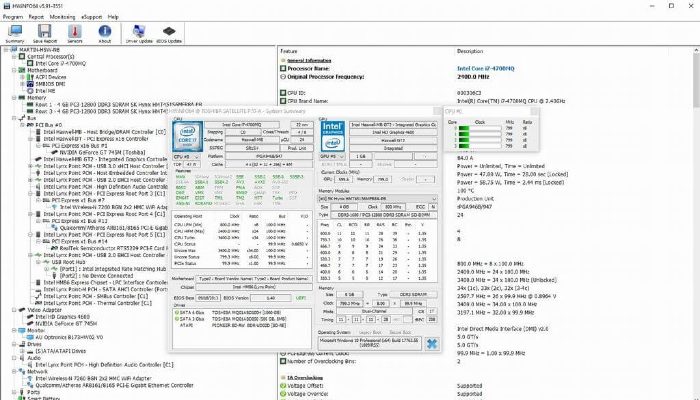Select AU Optronics monitor entry
The height and width of the screenshot is (400, 700).
69,337
